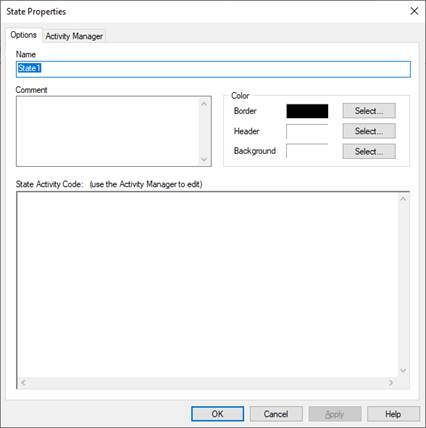Click State Activity Code scroll left arrow
The height and width of the screenshot is (428, 426).
coord(23,383)
